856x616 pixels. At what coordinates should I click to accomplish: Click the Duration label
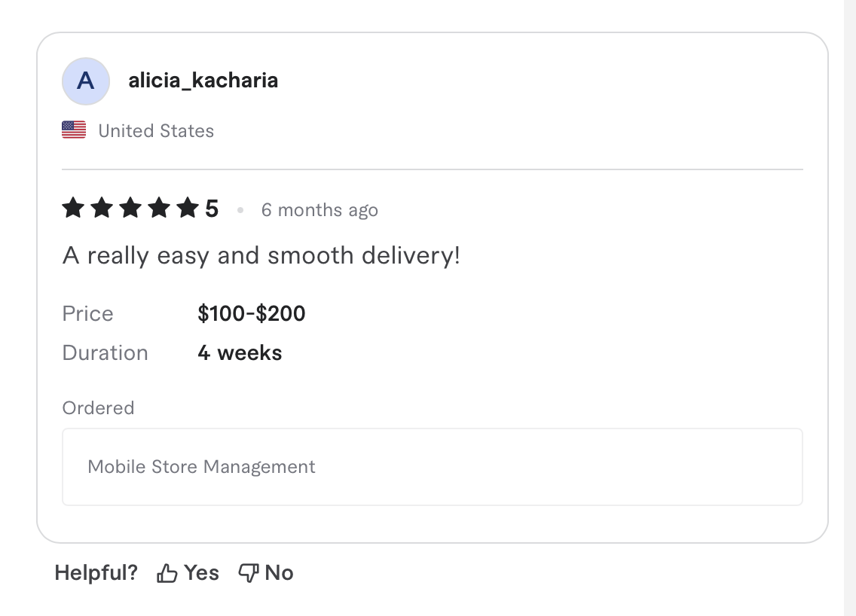click(105, 352)
